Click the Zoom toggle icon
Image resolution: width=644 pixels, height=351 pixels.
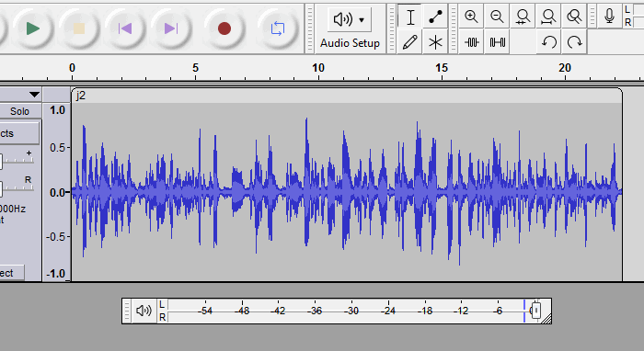tap(574, 17)
